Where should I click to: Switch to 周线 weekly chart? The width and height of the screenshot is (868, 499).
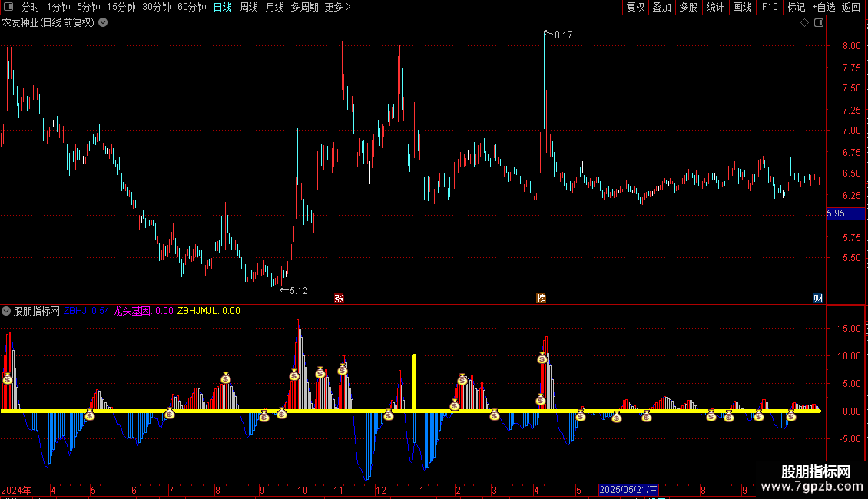(x=249, y=7)
